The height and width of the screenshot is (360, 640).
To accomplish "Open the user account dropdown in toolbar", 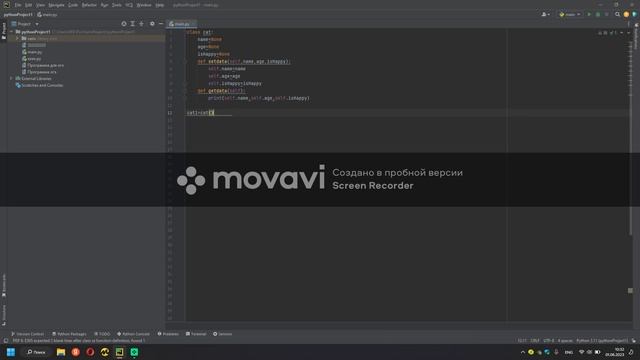I will coord(545,14).
